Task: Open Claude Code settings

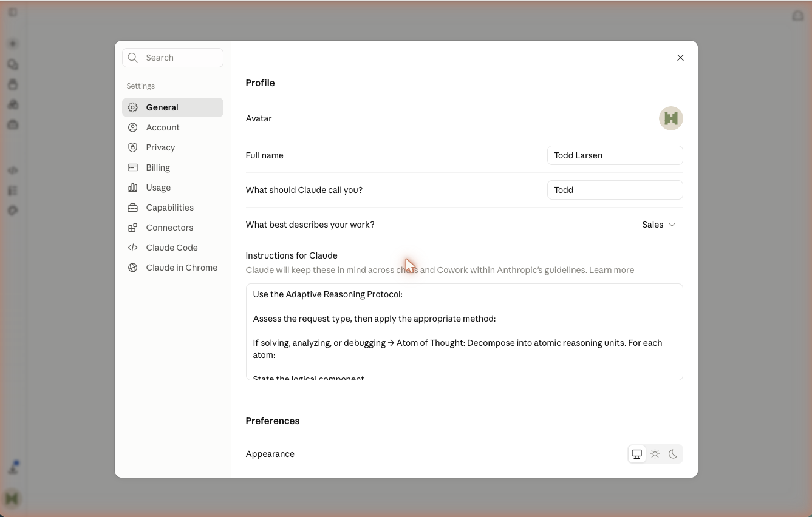Action: tap(172, 248)
